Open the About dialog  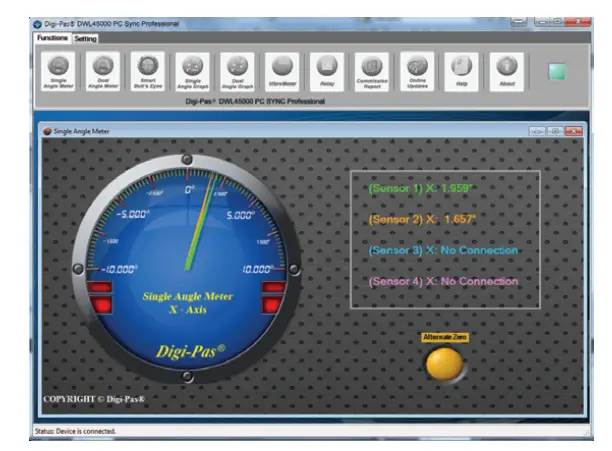click(x=507, y=72)
